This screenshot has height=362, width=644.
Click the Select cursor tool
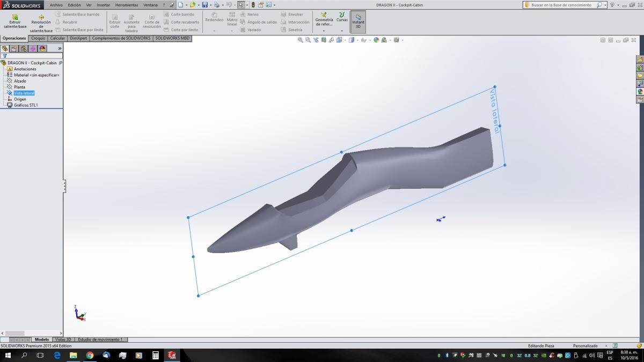pos(241,5)
